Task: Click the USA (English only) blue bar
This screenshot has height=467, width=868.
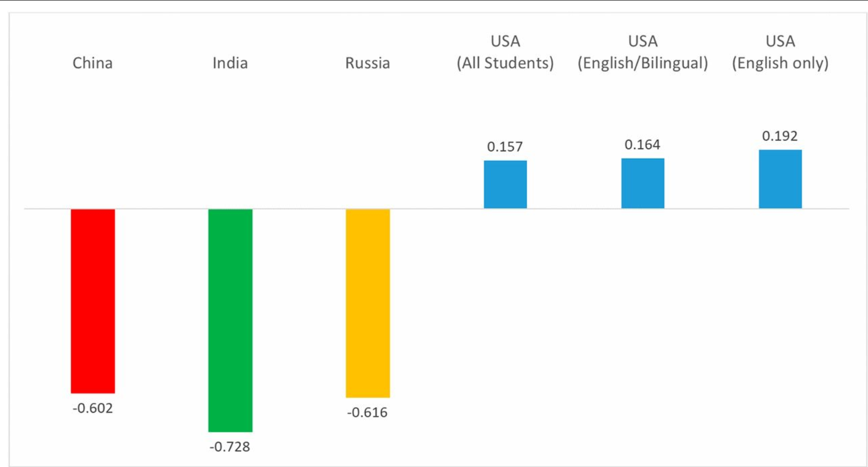Action: (x=780, y=179)
